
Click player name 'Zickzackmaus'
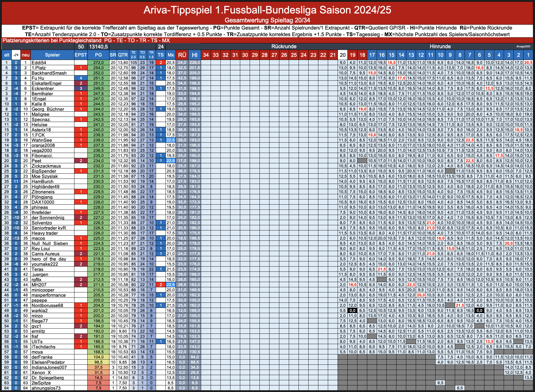click(46, 166)
